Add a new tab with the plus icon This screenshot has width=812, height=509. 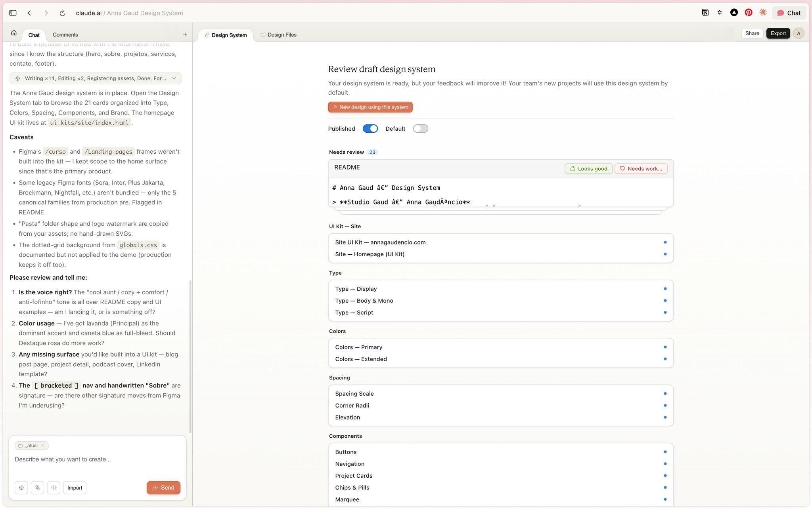pos(185,35)
